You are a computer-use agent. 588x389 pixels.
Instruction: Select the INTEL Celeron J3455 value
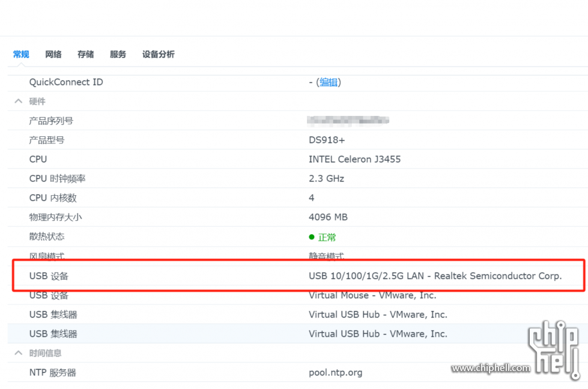click(355, 159)
